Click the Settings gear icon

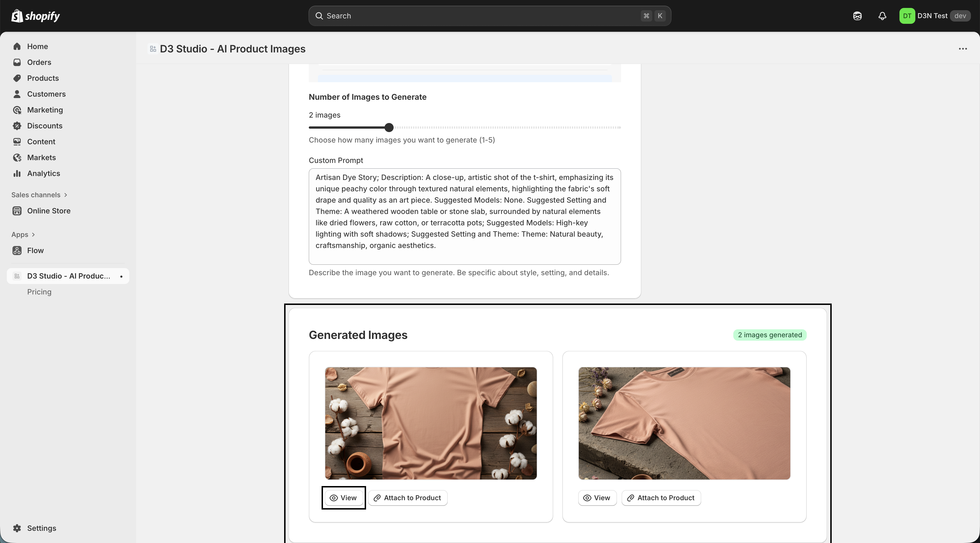coord(17,528)
